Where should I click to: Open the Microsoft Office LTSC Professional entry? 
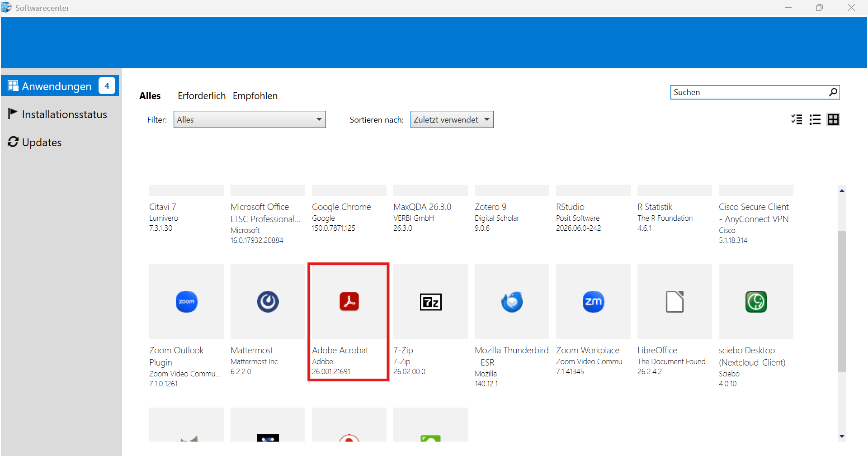click(x=268, y=215)
